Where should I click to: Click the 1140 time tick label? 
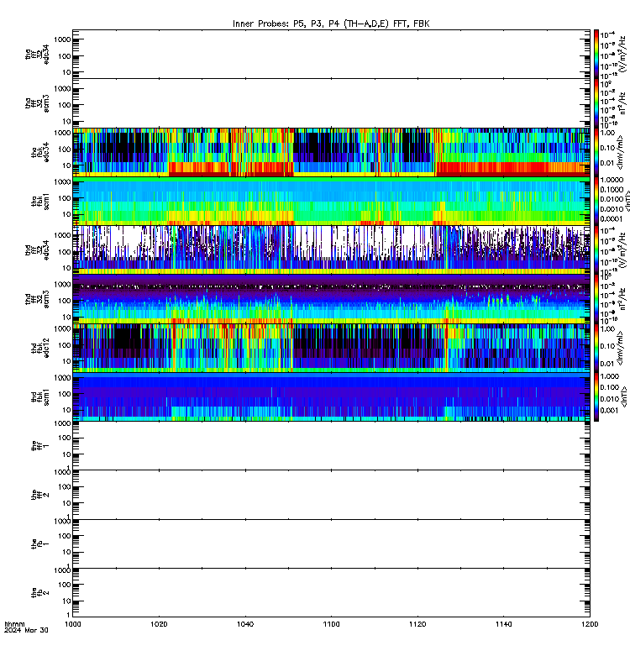point(503,624)
